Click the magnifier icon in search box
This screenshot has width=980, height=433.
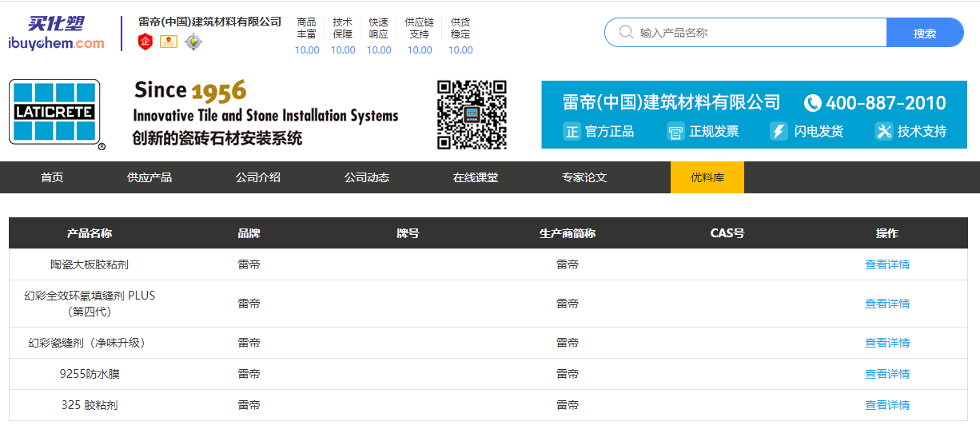coord(626,33)
